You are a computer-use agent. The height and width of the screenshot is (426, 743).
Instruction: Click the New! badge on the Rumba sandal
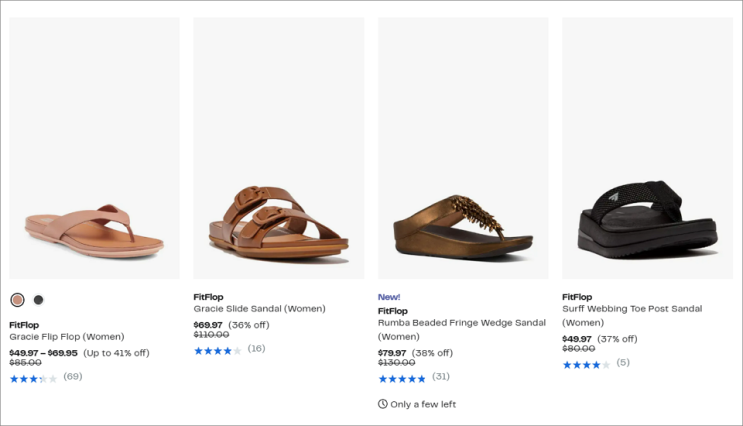[x=389, y=297]
